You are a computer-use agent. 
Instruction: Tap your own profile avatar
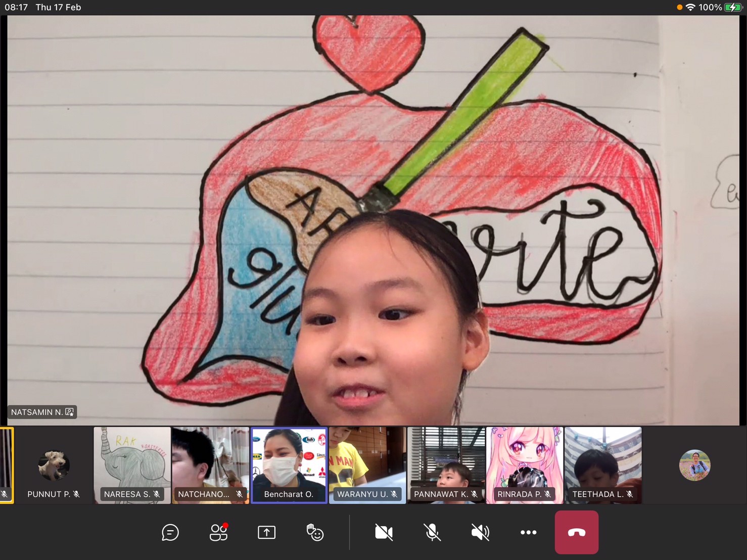coord(694,465)
